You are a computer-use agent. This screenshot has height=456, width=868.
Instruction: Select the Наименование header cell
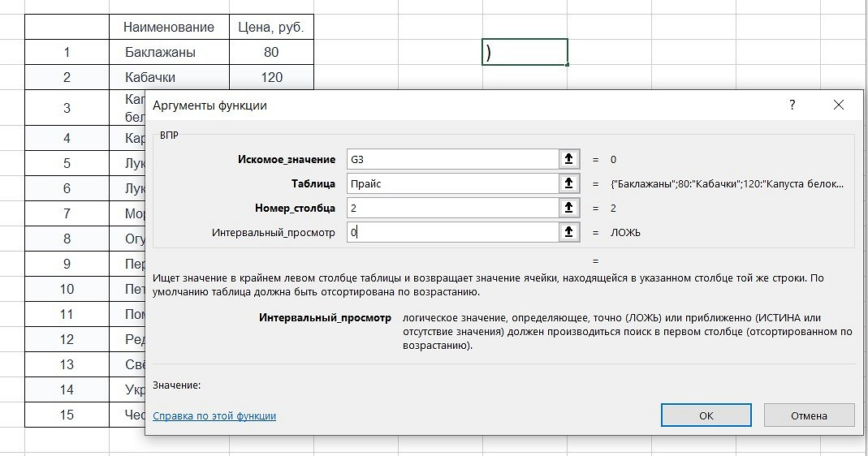pos(169,27)
